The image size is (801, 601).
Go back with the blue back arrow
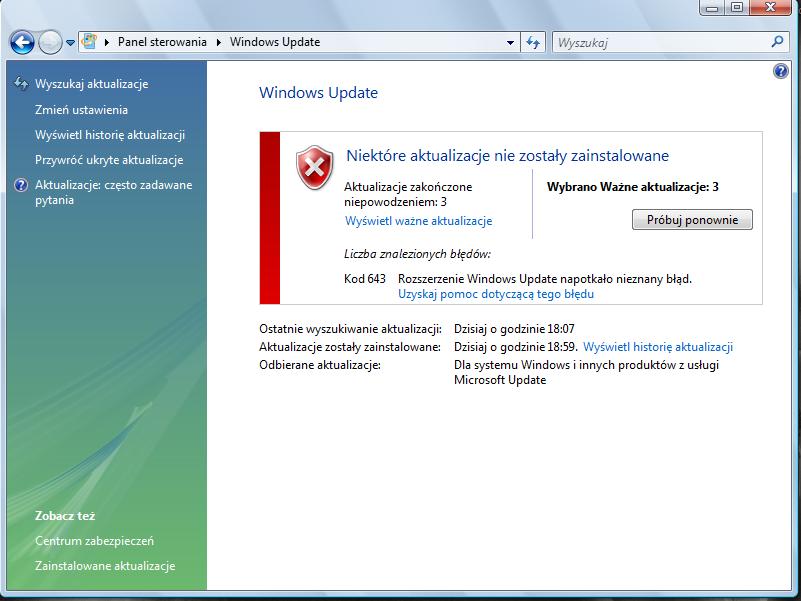click(x=22, y=43)
